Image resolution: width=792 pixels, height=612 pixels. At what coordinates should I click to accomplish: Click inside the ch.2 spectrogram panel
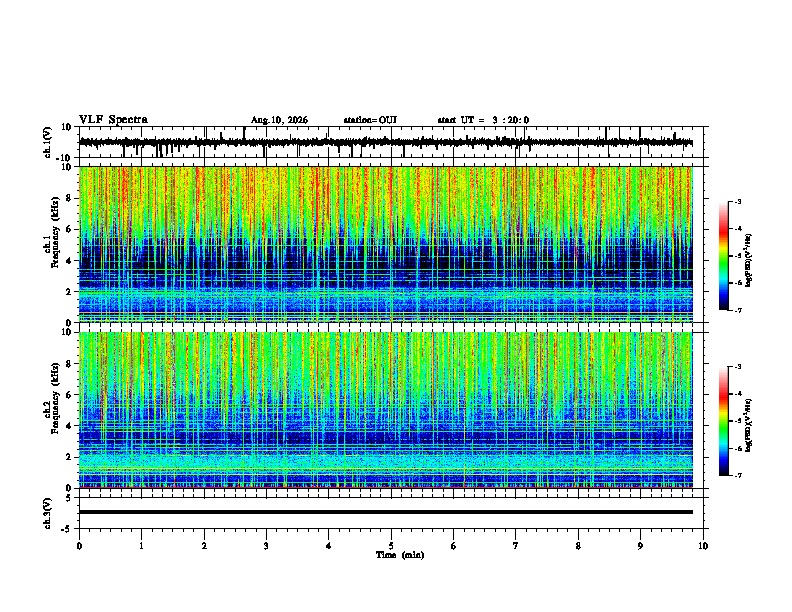tap(385, 410)
